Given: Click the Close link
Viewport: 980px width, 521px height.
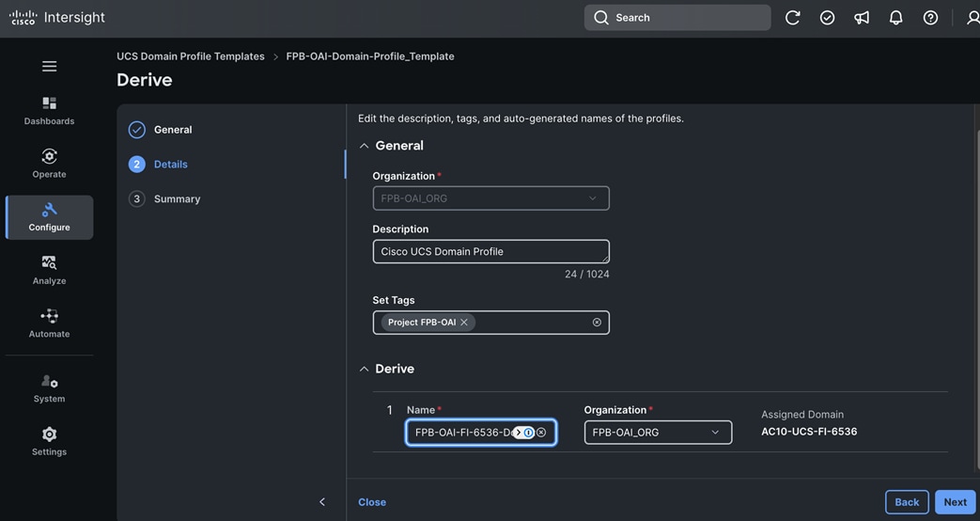Looking at the screenshot, I should pos(372,502).
